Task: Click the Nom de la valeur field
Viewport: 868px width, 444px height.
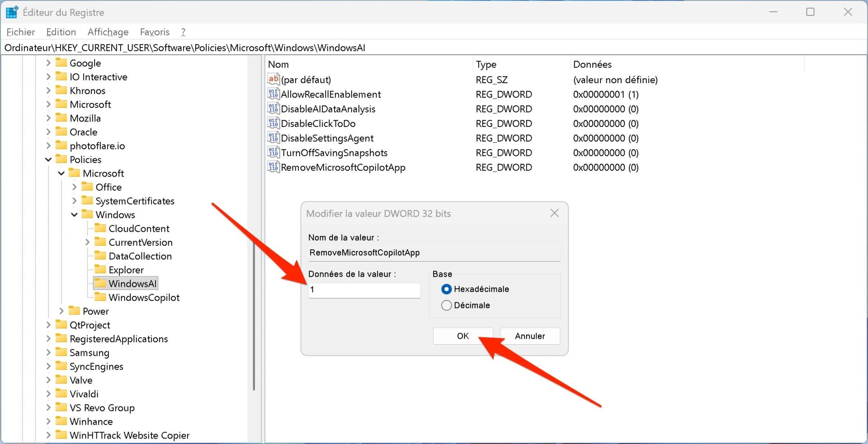Action: pos(434,253)
